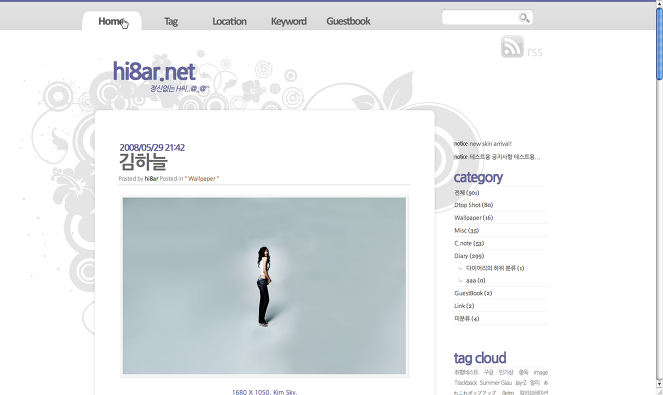Click the 1680 X 1050, Kim Sky caption
The width and height of the screenshot is (663, 395).
[264, 392]
